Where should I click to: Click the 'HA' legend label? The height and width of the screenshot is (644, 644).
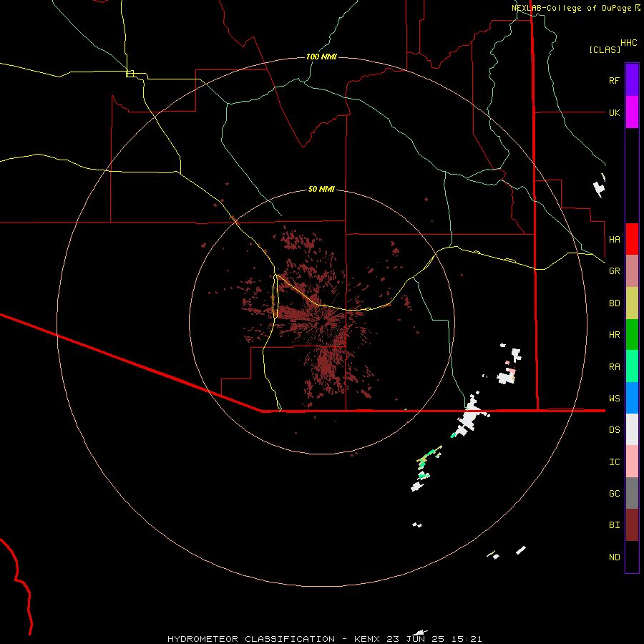click(x=614, y=239)
